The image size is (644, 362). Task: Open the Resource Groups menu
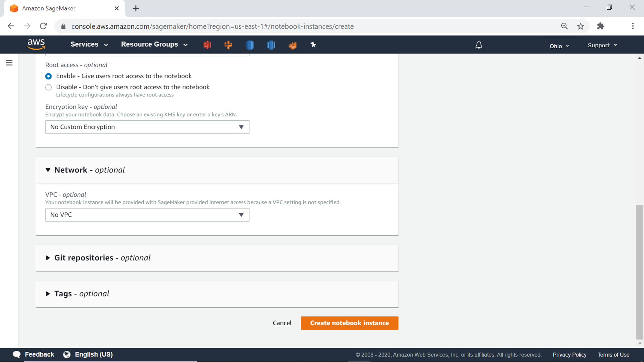154,44
